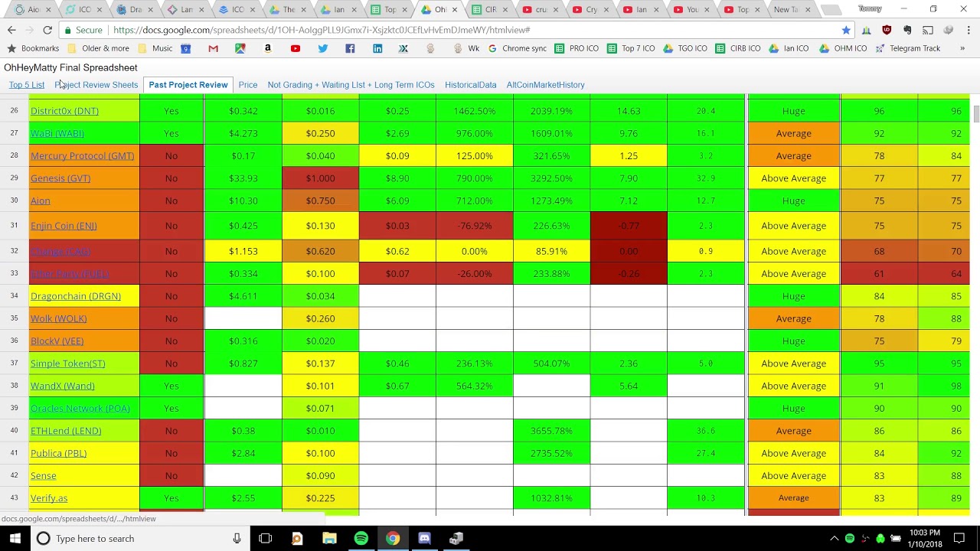Open the Facebook bookmark icon
This screenshot has height=551, width=980.
point(350,48)
